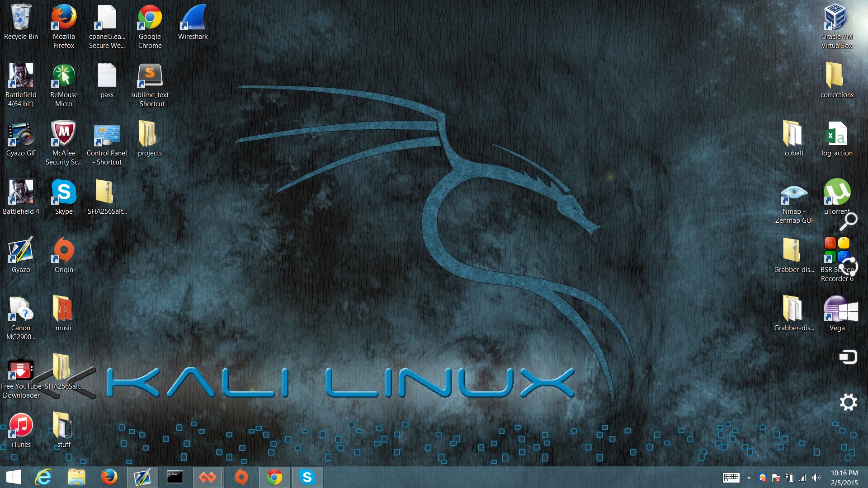
Task: Select the Canon MG2900 manual icon
Action: pos(21,318)
